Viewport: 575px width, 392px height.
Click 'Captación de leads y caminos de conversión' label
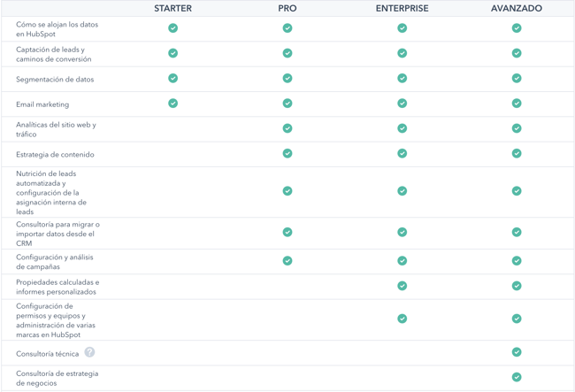54,54
